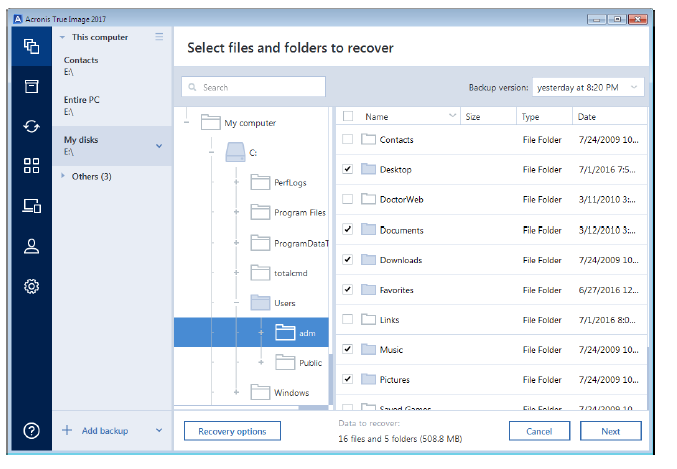This screenshot has width=677, height=469.
Task: Uncheck the Pictures folder checkbox
Action: coord(348,379)
